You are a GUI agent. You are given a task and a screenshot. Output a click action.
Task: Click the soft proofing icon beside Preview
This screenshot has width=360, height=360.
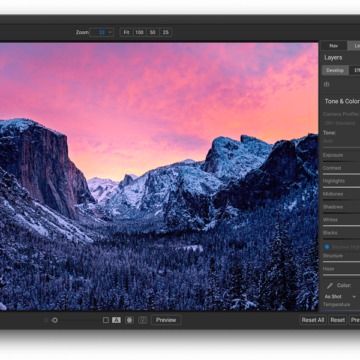[143, 320]
